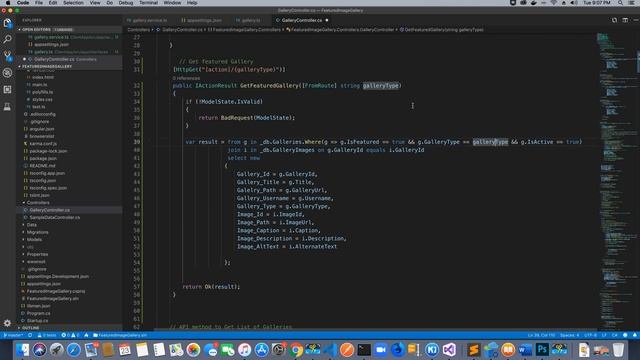The image size is (640, 360).
Task: Open Visual Studio (purple) from the dock
Action: (449, 350)
